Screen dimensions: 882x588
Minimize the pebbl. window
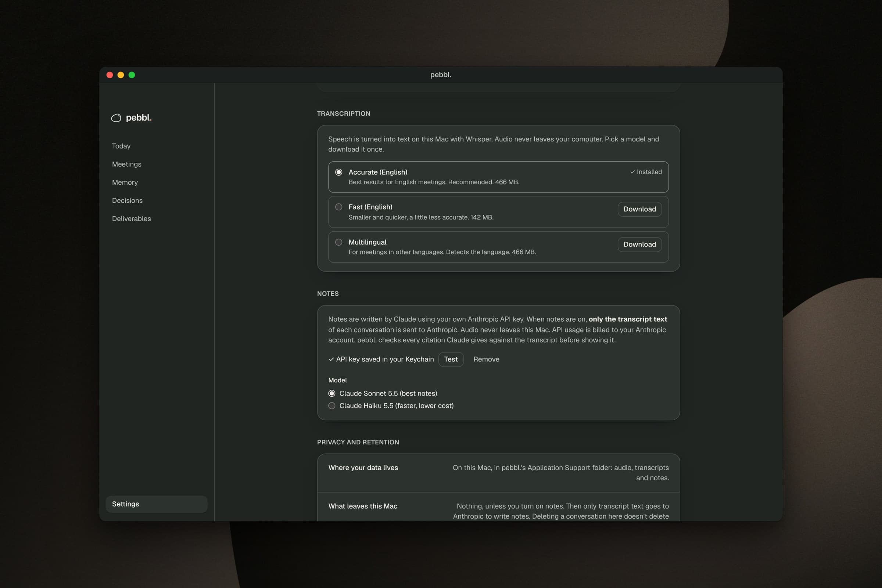[121, 75]
